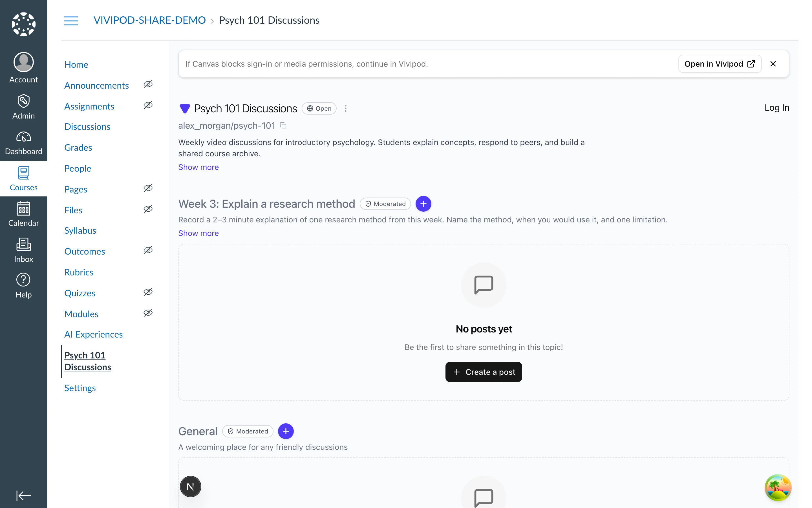
Task: Click the hidden-eye icon next to Files
Action: point(148,209)
